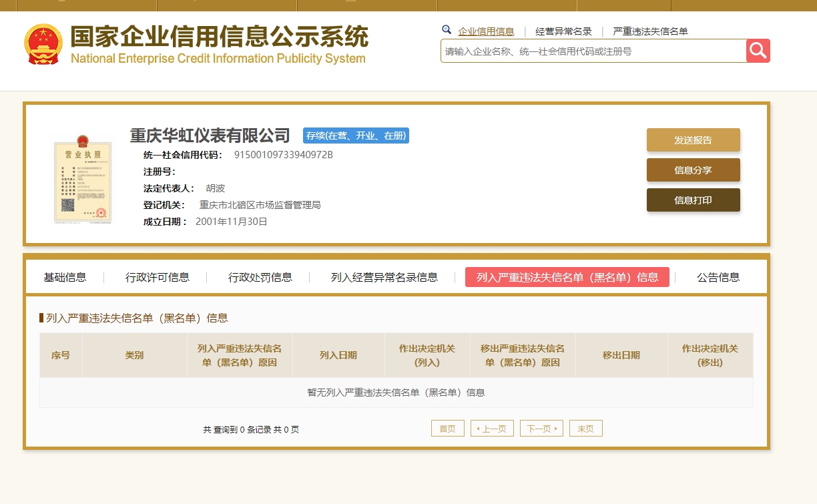
Task: Go to 末页 in pagination
Action: tap(586, 429)
